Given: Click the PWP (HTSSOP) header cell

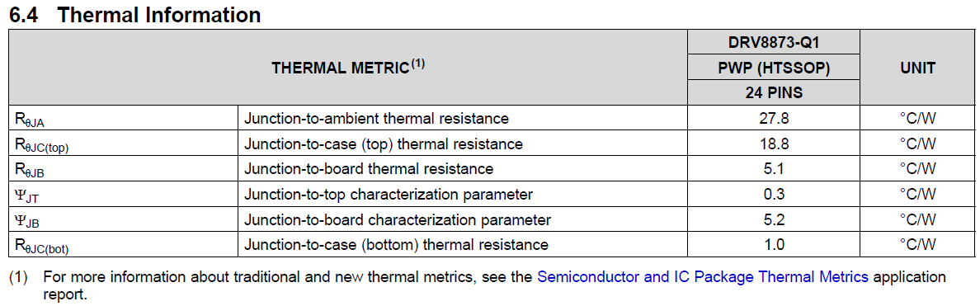Looking at the screenshot, I should tap(774, 68).
